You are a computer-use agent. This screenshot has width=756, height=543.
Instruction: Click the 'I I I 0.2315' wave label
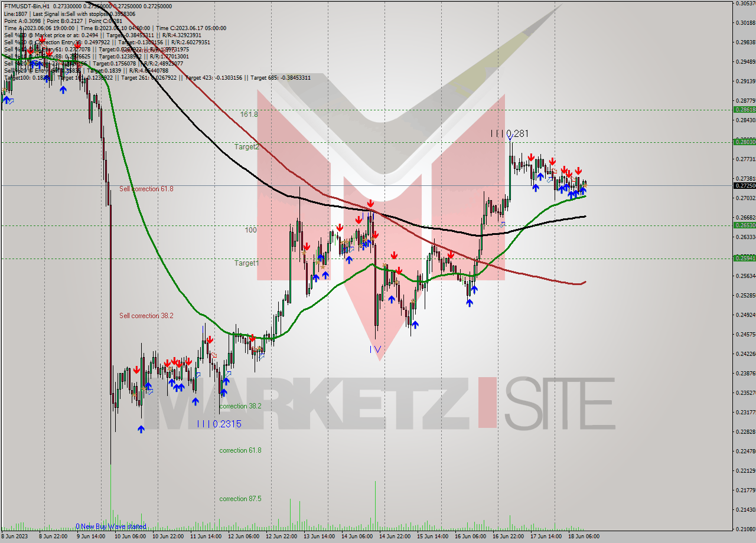[219, 424]
